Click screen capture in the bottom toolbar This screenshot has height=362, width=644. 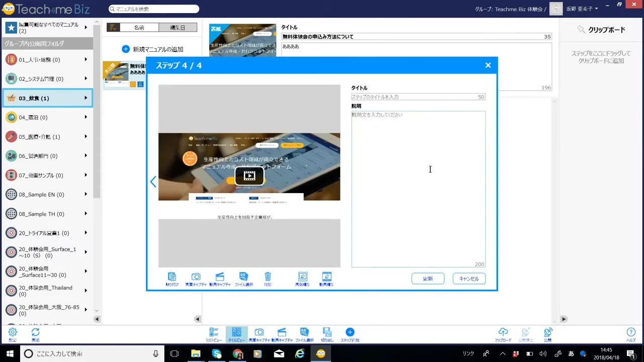[259, 335]
